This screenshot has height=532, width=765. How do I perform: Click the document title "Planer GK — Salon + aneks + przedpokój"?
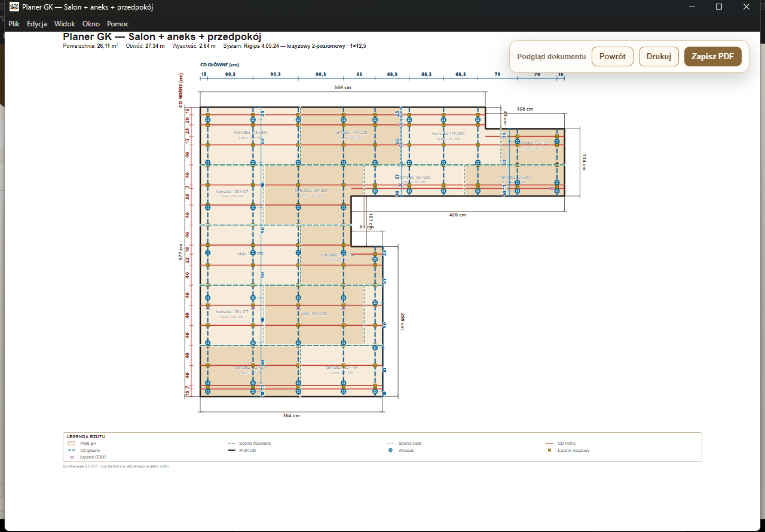tap(162, 37)
